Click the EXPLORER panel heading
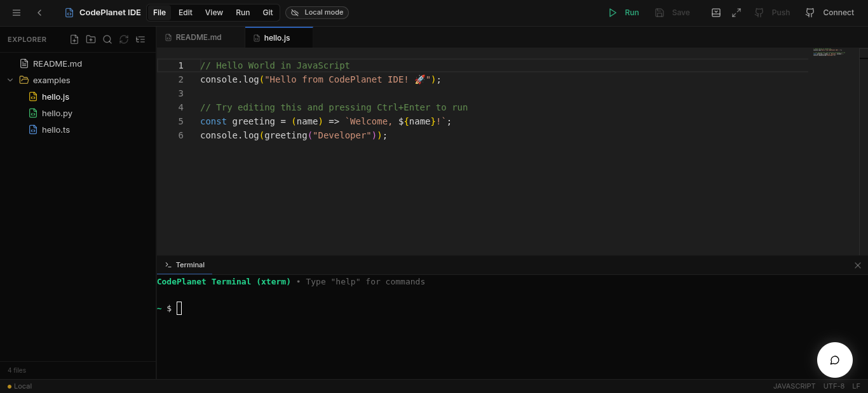The height and width of the screenshot is (393, 868). (x=27, y=39)
